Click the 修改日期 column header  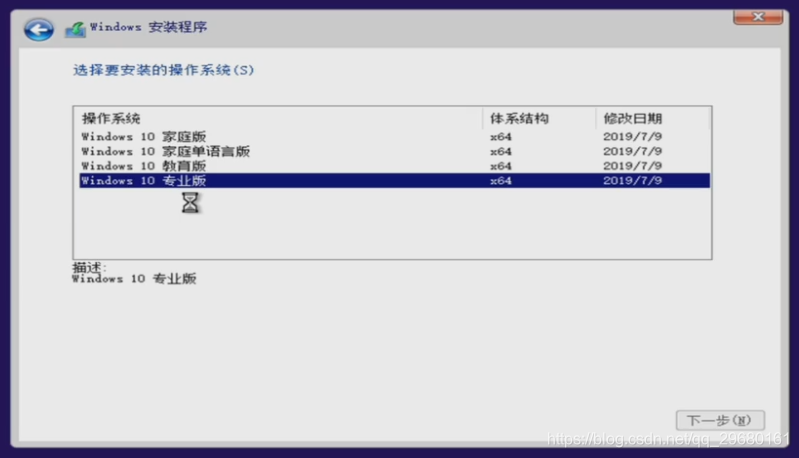tap(653, 119)
